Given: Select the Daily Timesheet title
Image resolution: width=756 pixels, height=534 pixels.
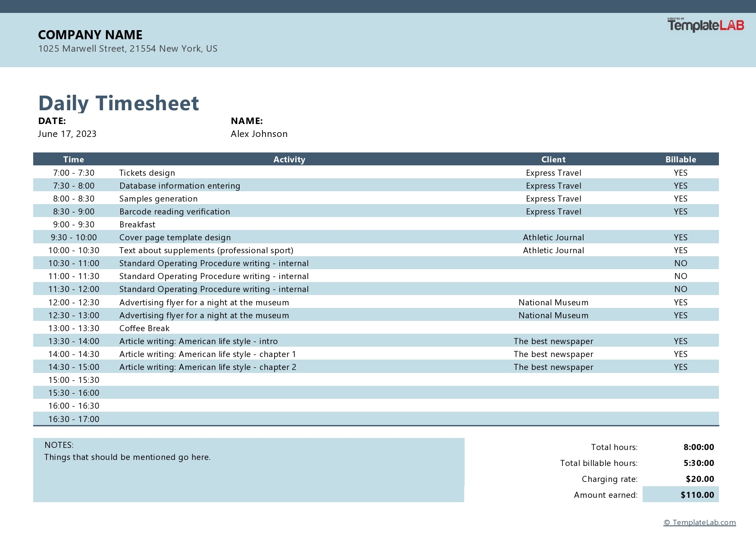Looking at the screenshot, I should tap(119, 103).
